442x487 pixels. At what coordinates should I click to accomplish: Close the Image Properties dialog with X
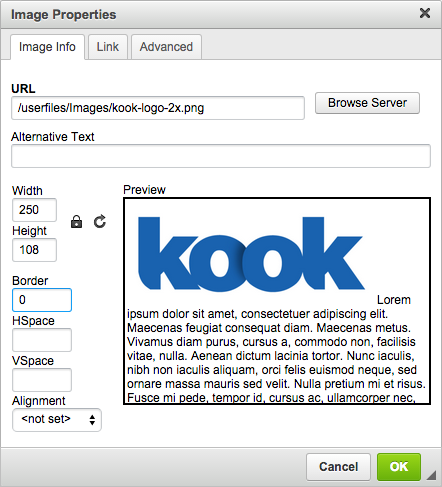click(x=425, y=13)
